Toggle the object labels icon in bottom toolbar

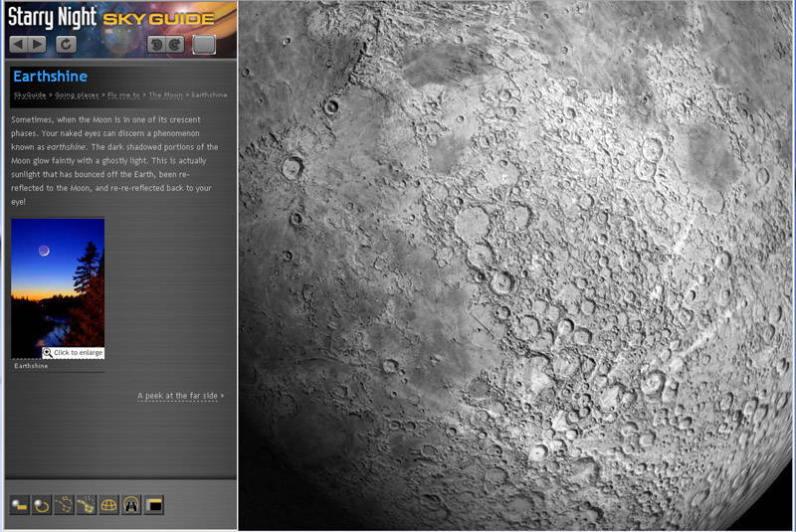click(19, 504)
